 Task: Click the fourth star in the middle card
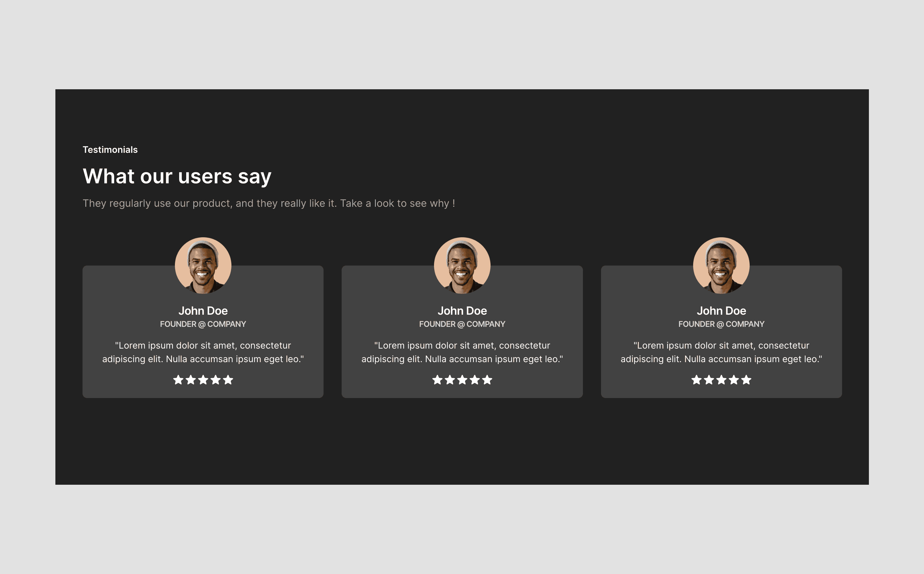pyautogui.click(x=475, y=380)
